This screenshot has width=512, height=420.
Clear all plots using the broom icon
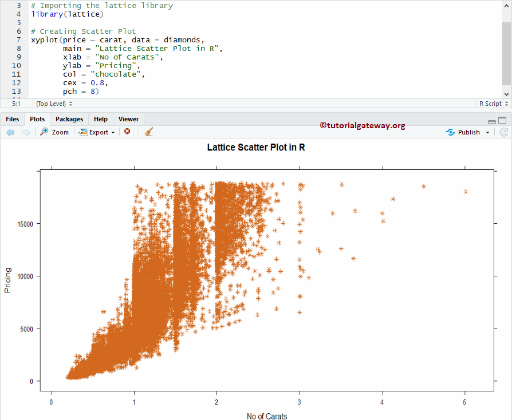click(147, 132)
